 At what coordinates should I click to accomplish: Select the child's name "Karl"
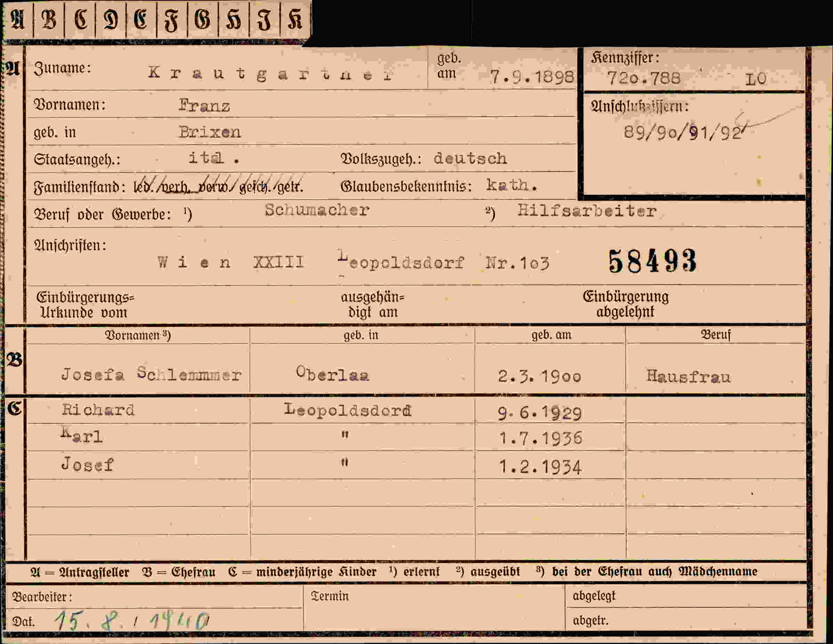[82, 435]
